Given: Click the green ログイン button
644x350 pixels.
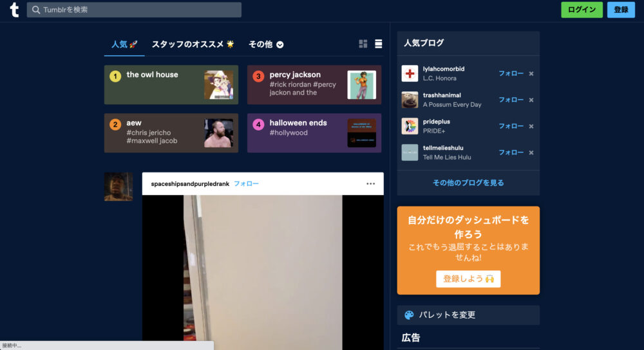Looking at the screenshot, I should tap(582, 10).
